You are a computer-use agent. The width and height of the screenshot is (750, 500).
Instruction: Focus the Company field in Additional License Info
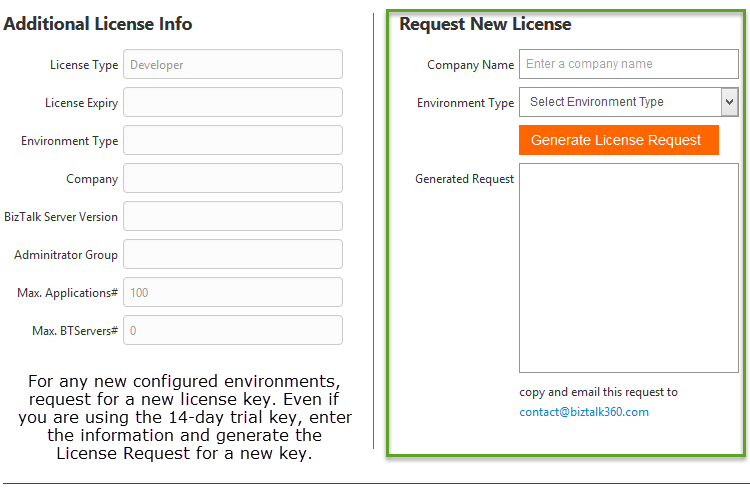(232, 178)
